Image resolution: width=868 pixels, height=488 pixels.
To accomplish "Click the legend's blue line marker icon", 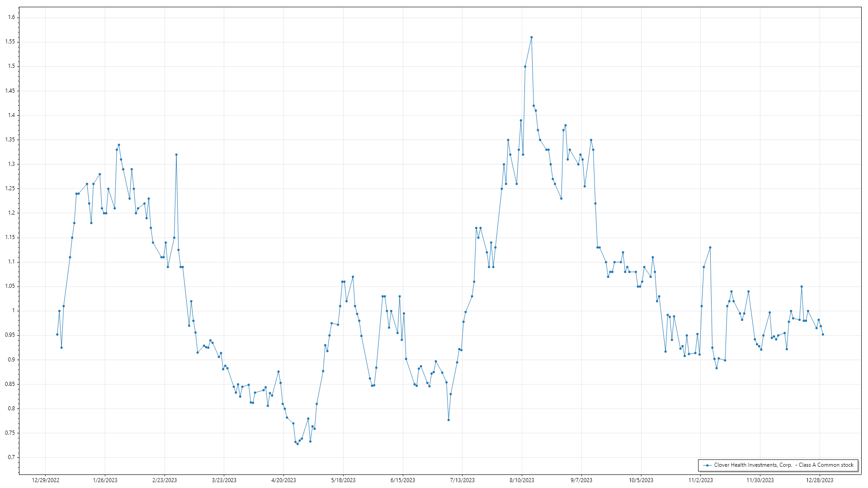I will point(708,465).
